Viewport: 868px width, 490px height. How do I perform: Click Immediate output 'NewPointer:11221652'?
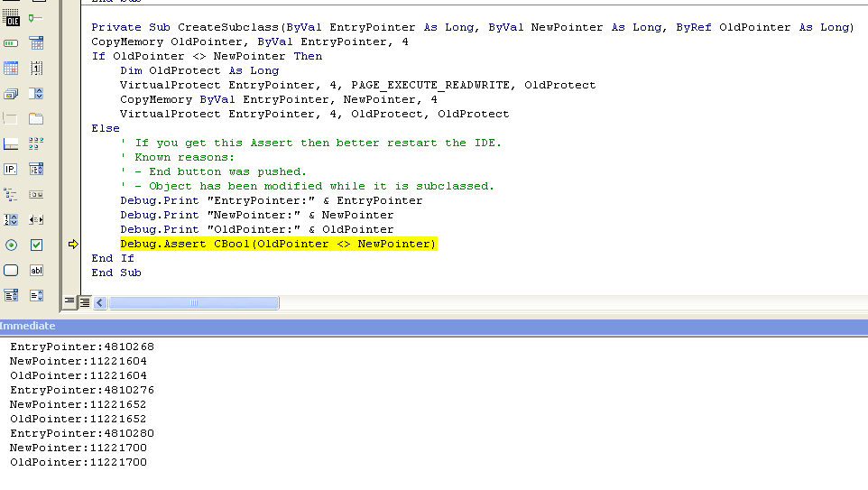(78, 404)
